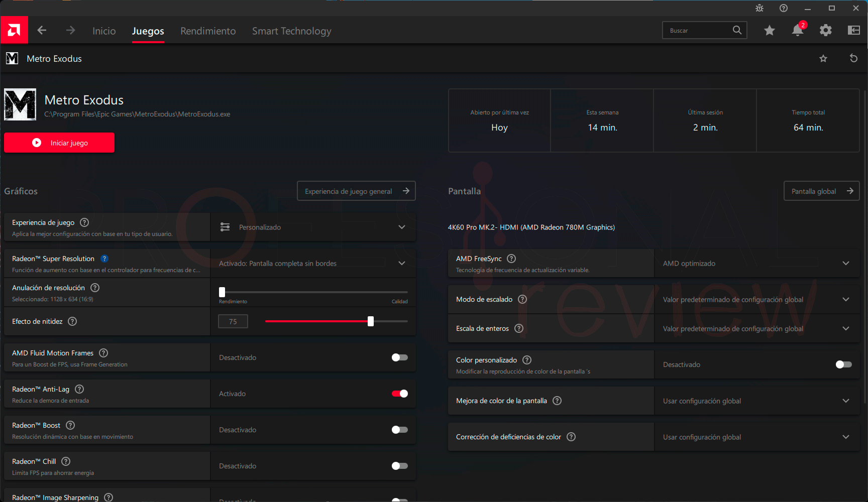Open Mejora de color de la pantalla dropdown
Screen dimensions: 868x502
(757, 401)
